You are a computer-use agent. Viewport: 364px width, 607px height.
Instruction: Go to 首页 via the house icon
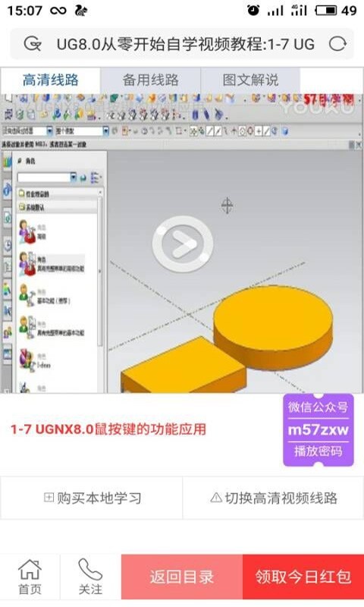coord(30,577)
